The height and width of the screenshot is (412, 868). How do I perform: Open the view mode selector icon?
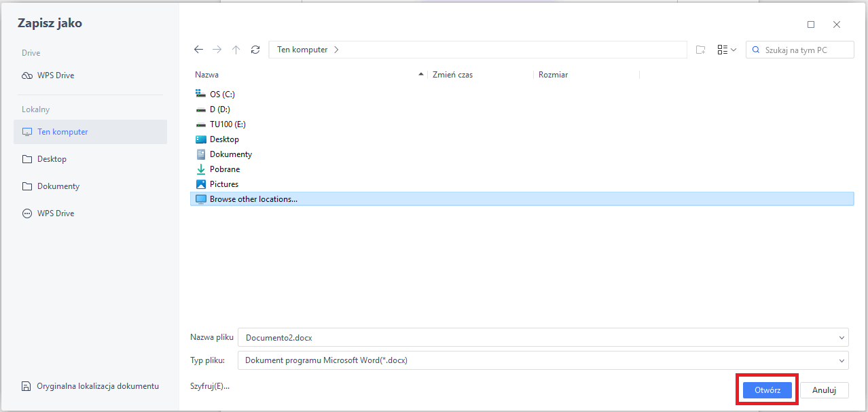727,50
